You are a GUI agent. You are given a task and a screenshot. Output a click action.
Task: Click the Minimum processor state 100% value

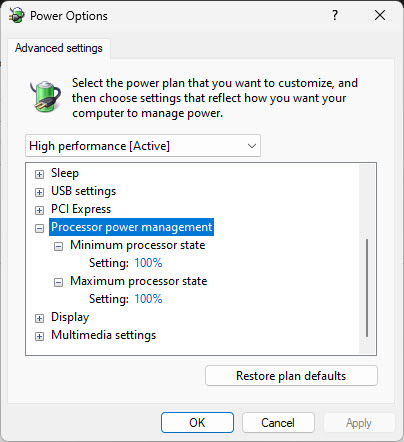(x=148, y=263)
